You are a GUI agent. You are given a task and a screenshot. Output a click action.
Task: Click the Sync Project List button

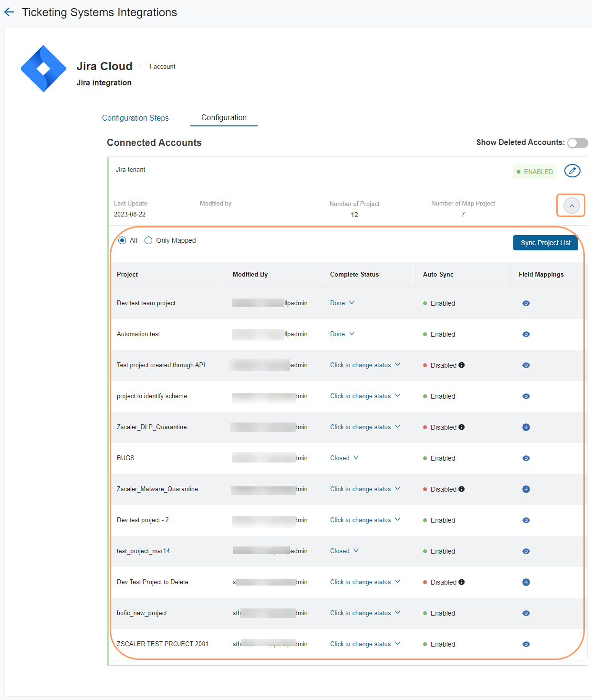pos(545,243)
